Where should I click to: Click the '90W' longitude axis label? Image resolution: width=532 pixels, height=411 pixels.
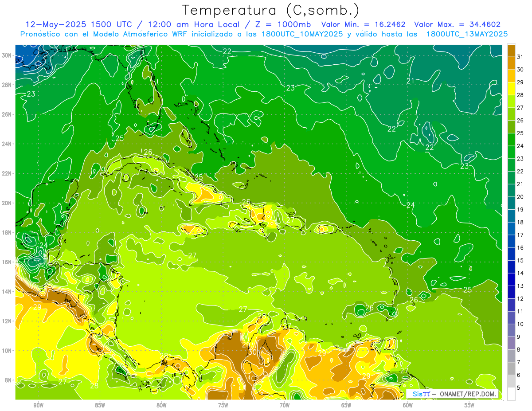[39, 405]
